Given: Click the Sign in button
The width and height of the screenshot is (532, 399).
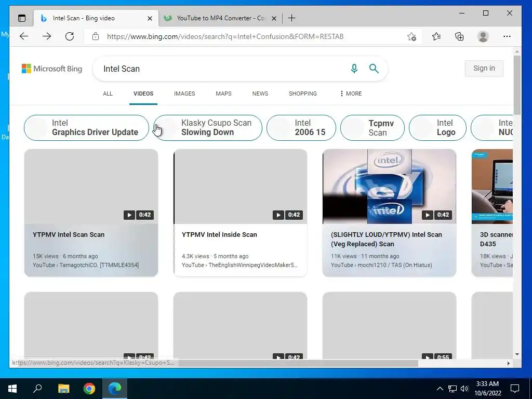Looking at the screenshot, I should (x=484, y=68).
